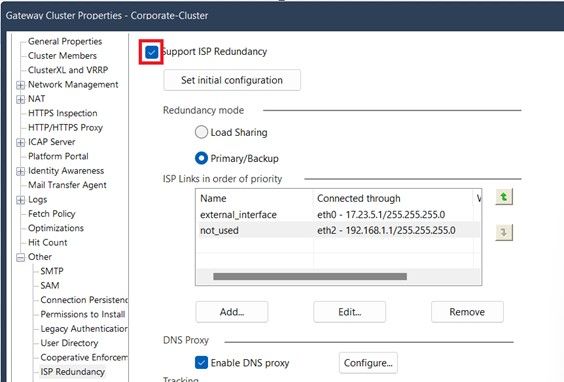Open User Directory page

pyautogui.click(x=69, y=343)
